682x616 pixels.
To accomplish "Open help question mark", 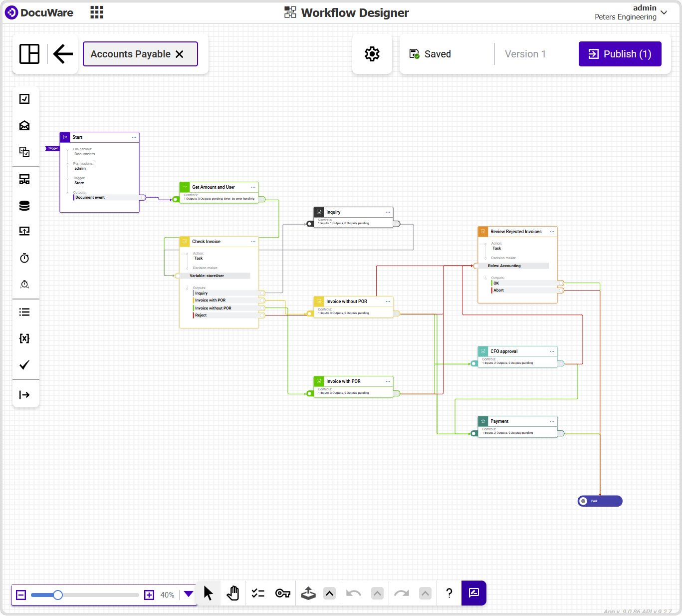I will [x=449, y=593].
